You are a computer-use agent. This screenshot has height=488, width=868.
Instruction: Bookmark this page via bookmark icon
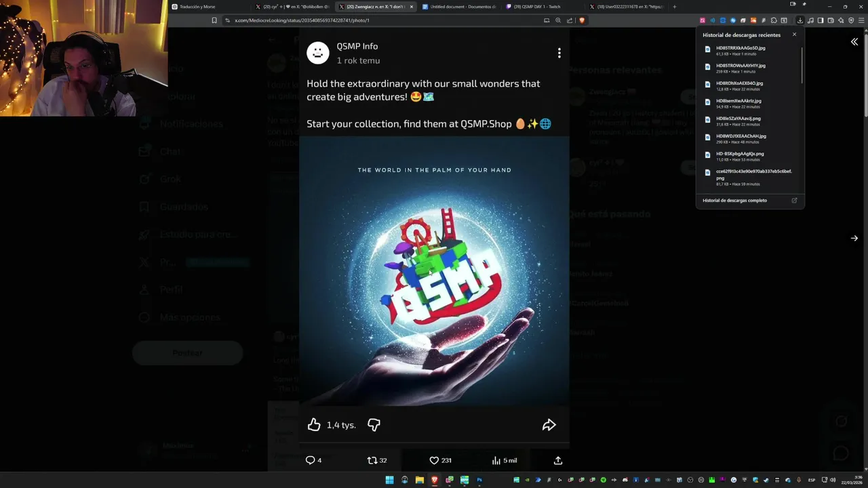214,20
